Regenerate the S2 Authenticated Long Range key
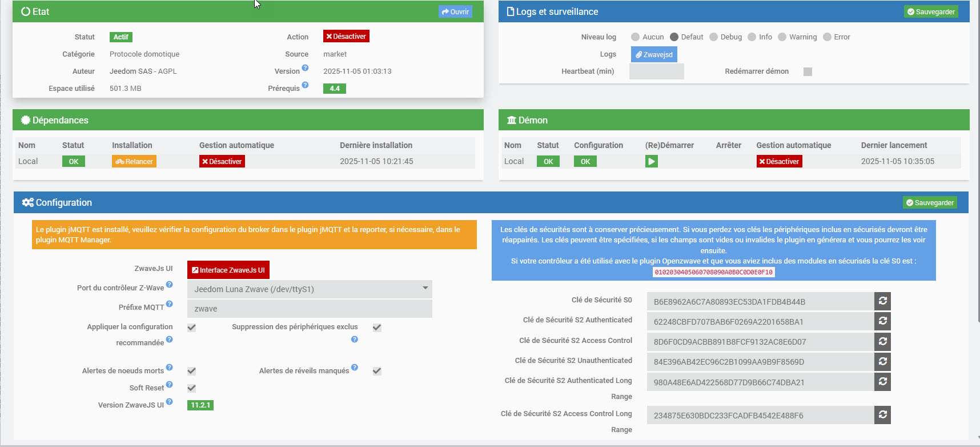980x447 pixels. point(882,382)
